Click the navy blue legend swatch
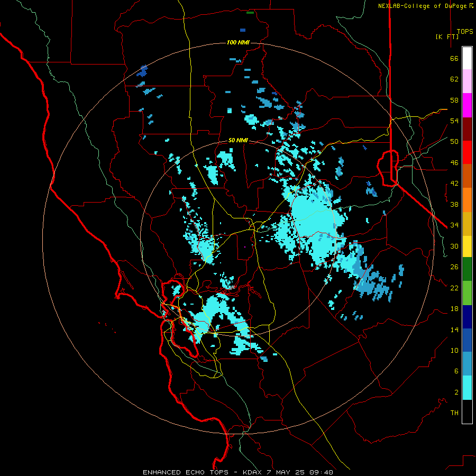The image size is (476, 476). point(467,317)
